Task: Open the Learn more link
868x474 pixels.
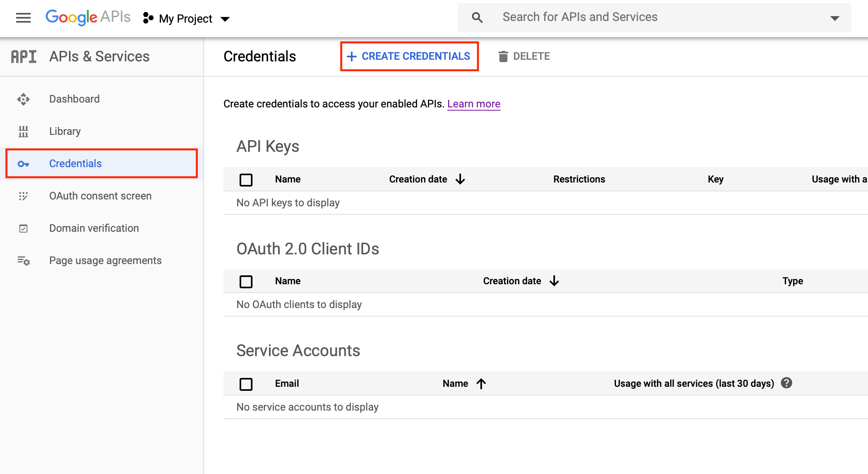Action: click(x=474, y=104)
